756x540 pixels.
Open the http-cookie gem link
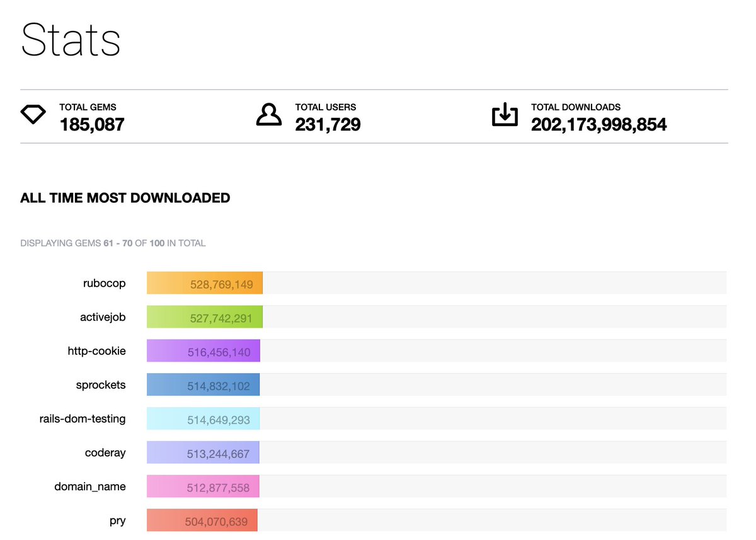pyautogui.click(x=97, y=351)
